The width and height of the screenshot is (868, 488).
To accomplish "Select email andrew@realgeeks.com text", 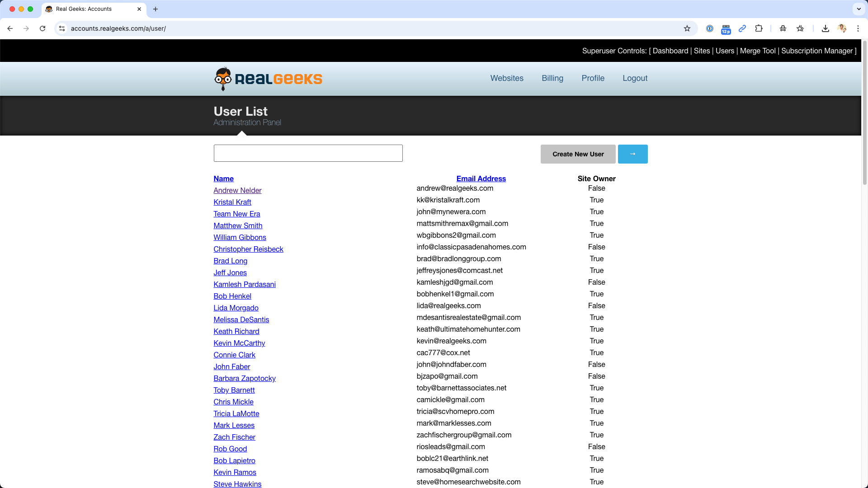I will tap(455, 188).
